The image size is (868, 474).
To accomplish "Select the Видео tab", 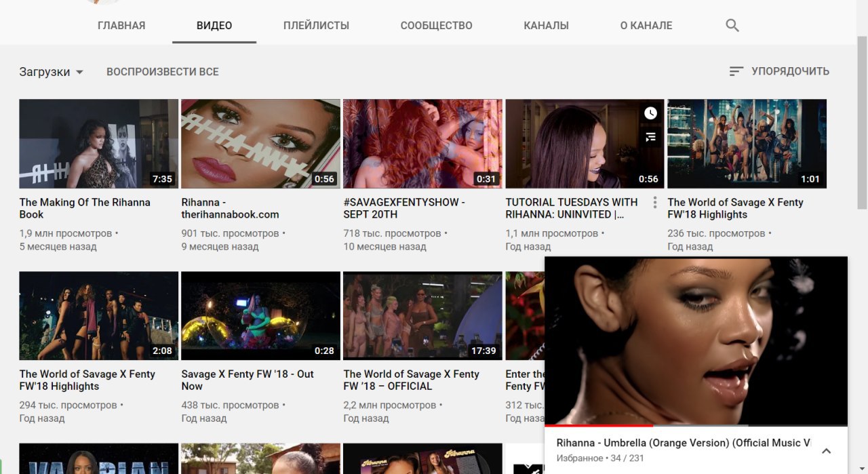I will 214,26.
